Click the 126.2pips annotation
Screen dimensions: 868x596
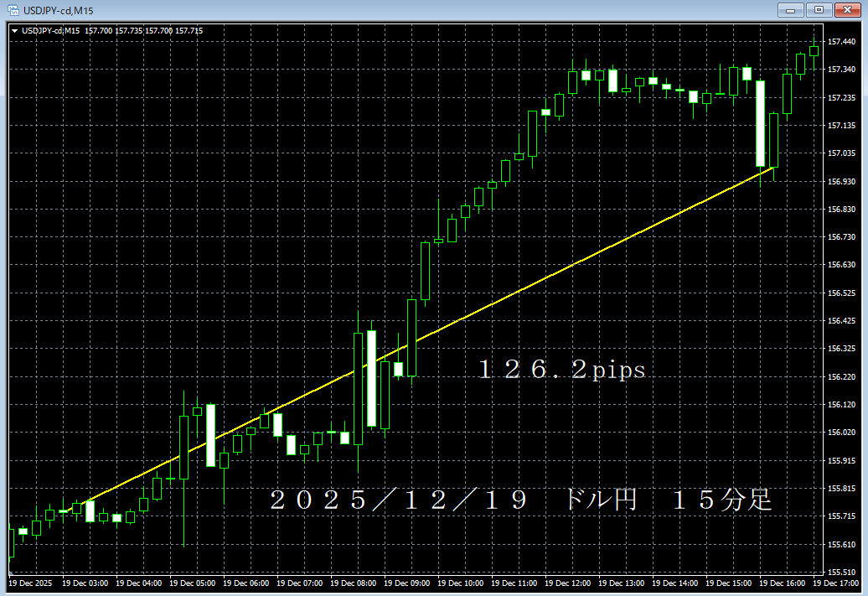(x=560, y=369)
